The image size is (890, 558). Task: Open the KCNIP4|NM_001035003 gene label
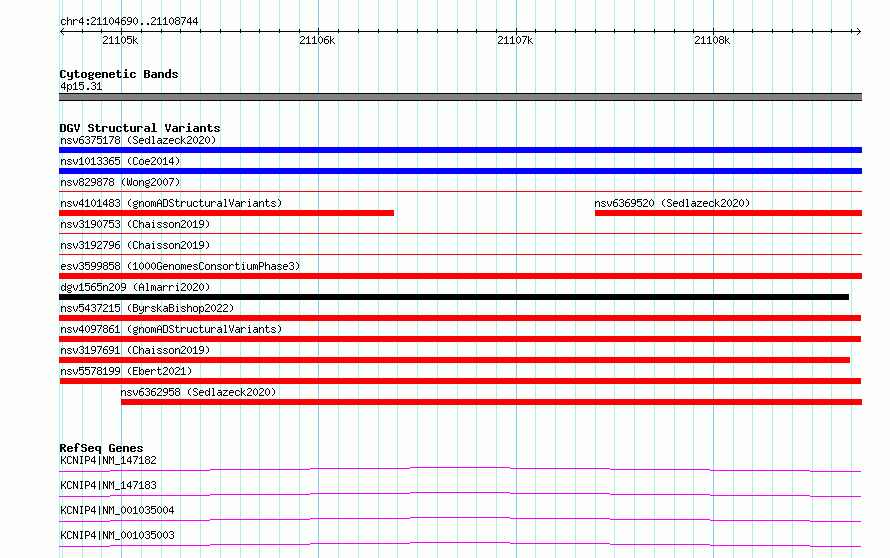(117, 535)
